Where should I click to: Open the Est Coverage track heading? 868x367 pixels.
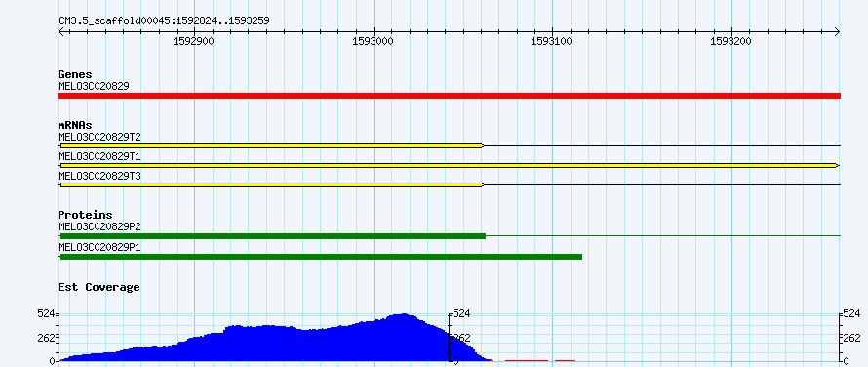99,287
